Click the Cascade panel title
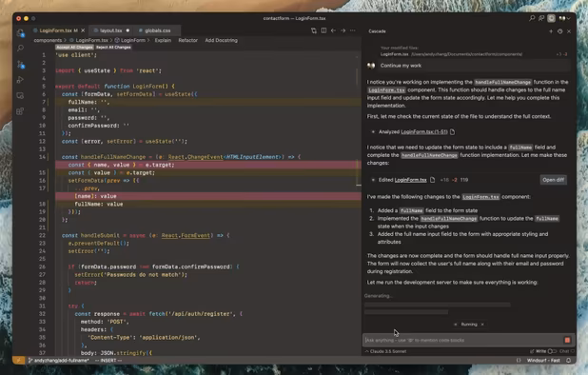588x375 pixels. pos(377,31)
